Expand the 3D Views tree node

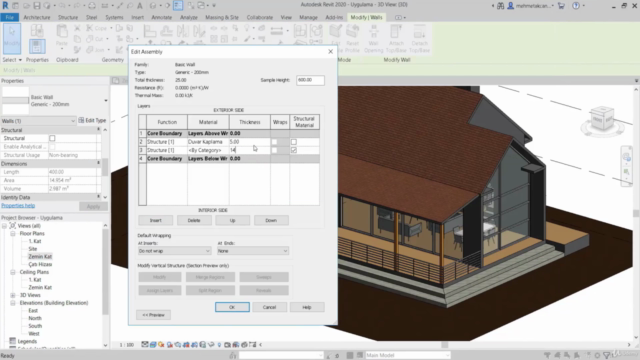coord(13,295)
